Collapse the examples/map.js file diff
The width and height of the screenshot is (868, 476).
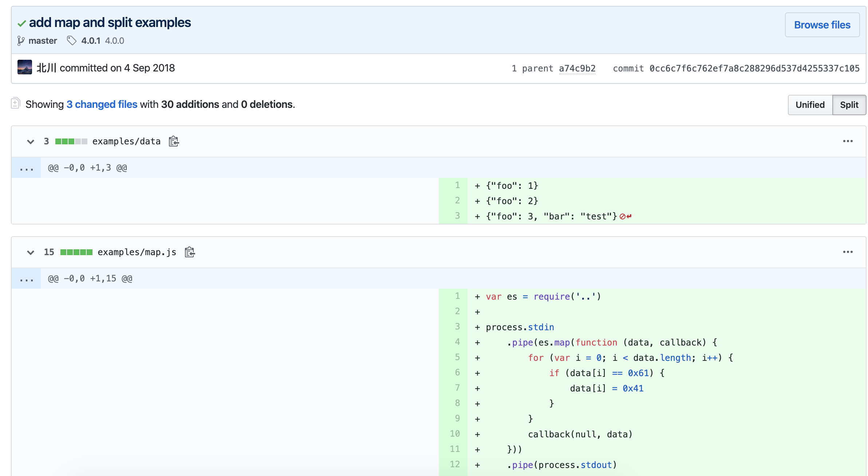click(x=31, y=252)
